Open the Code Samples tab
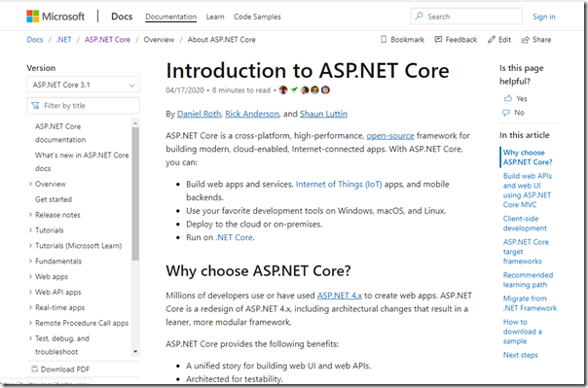This screenshot has width=588, height=388. tap(257, 17)
